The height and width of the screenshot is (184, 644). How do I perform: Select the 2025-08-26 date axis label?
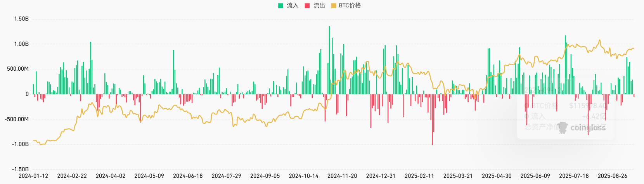click(x=612, y=176)
